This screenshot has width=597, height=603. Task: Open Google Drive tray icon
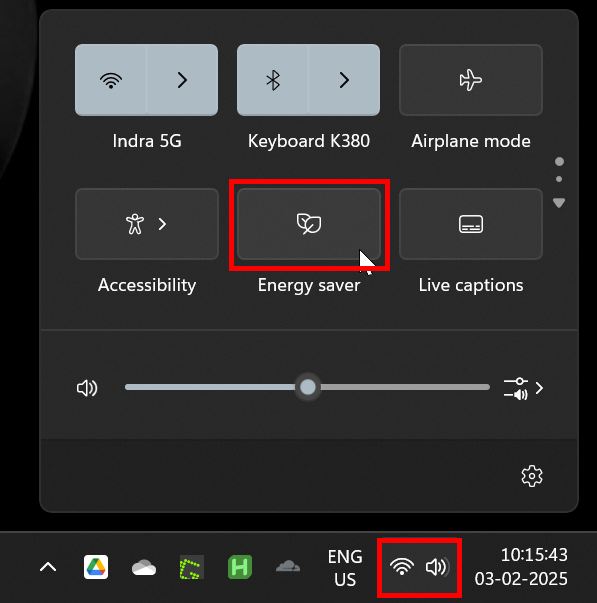[96, 567]
